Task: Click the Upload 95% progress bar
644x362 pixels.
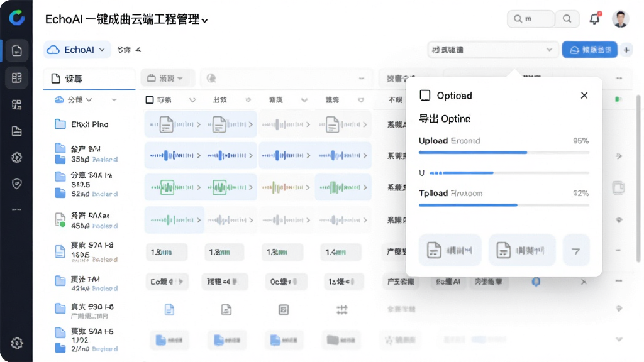Action: pos(504,152)
